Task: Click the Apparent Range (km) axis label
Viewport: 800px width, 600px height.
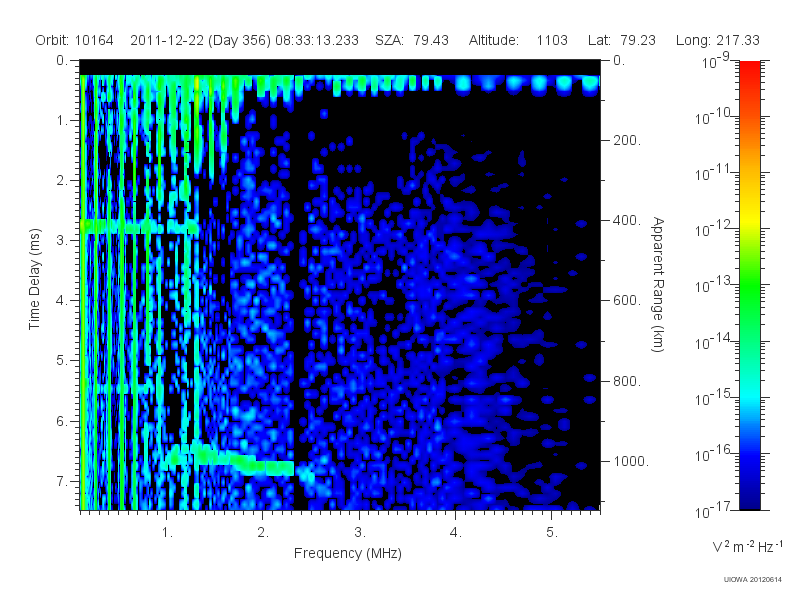Action: tap(658, 284)
